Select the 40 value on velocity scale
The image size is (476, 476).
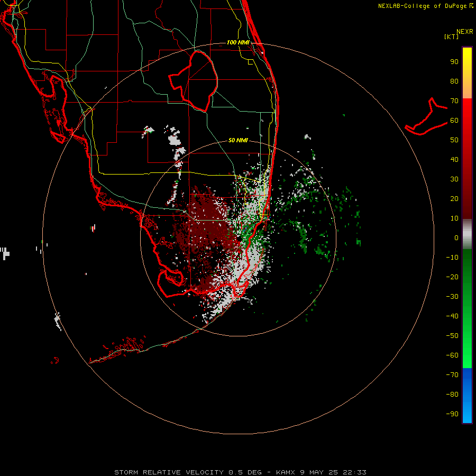click(x=454, y=160)
